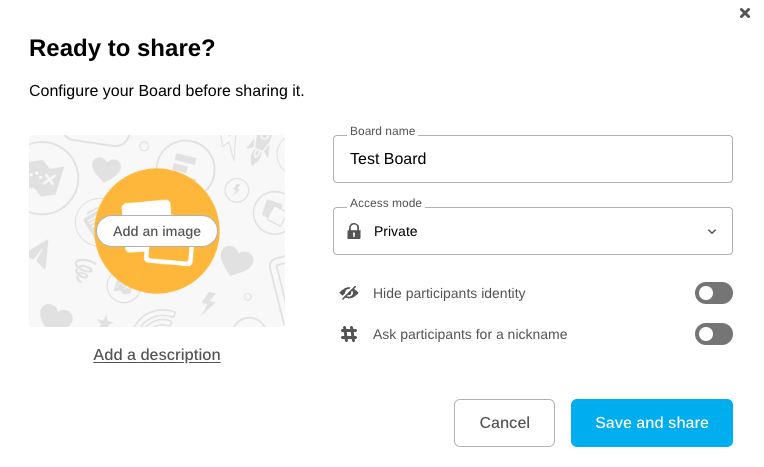This screenshot has height=467, width=764.
Task: Toggle Hide participants identity switch
Action: pyautogui.click(x=713, y=293)
